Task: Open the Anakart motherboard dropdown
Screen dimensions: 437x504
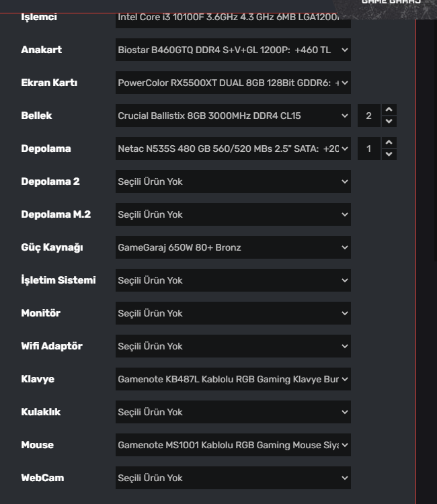Action: (x=233, y=50)
